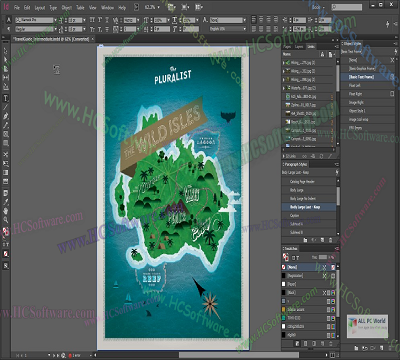Screen dimensions: 400x360
Task: Select the [Paper] swatch
Action: click(309, 284)
